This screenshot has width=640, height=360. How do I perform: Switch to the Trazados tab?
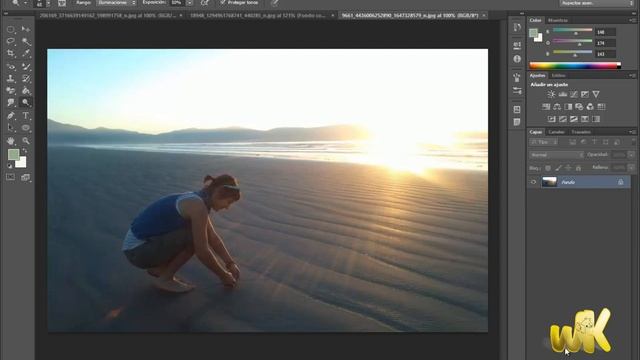(x=581, y=132)
